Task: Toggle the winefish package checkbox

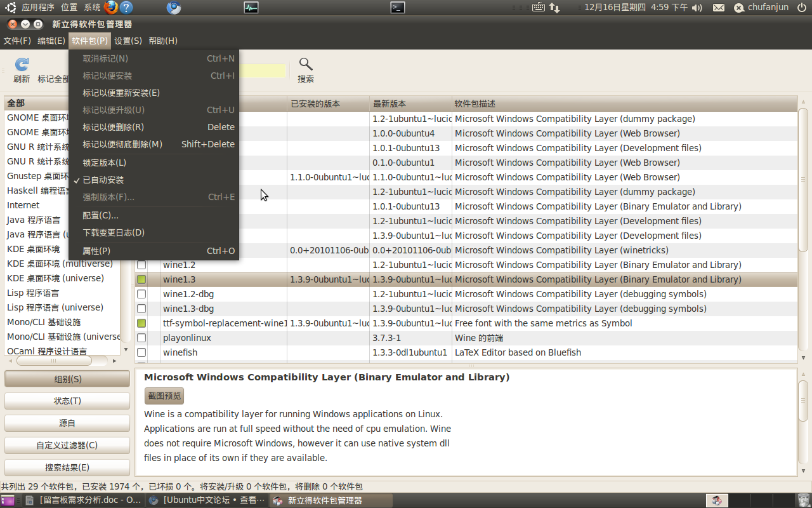Action: click(141, 352)
